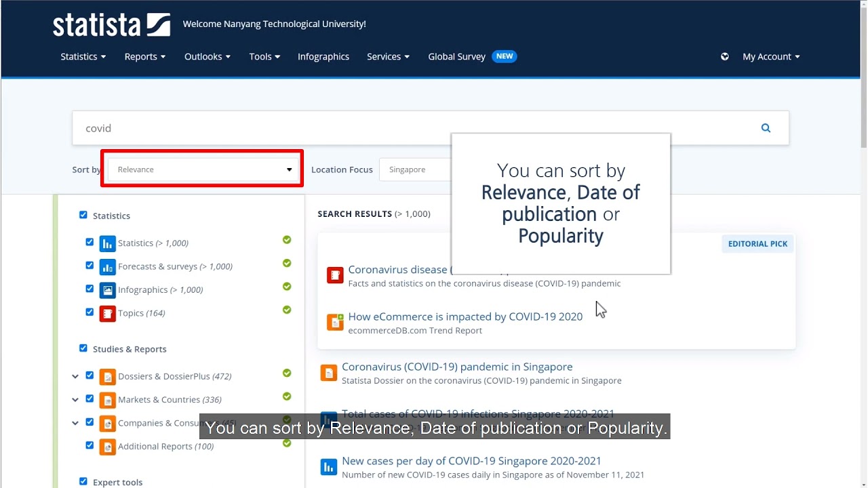Expand the Markets & Countries chevron
This screenshot has height=488, width=868.
[x=75, y=400]
